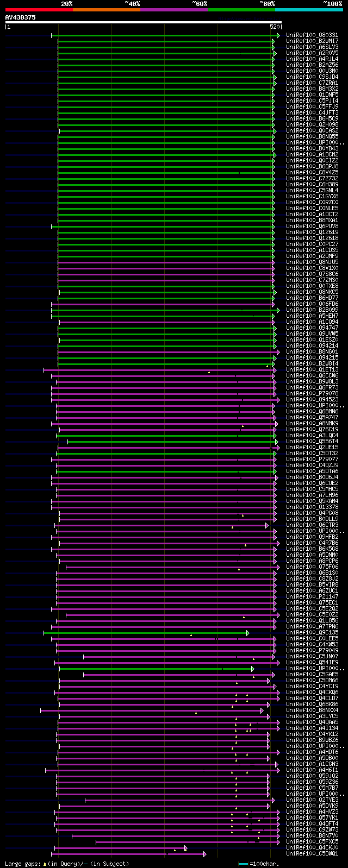Select hit label UniRef100_A8NMK9
The image size is (348, 868).
tap(312, 424)
